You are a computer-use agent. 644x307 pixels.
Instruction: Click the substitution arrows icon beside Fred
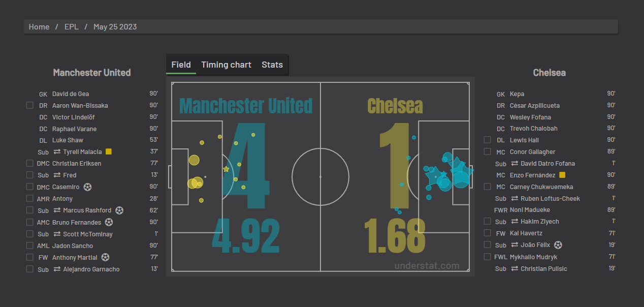(x=57, y=175)
